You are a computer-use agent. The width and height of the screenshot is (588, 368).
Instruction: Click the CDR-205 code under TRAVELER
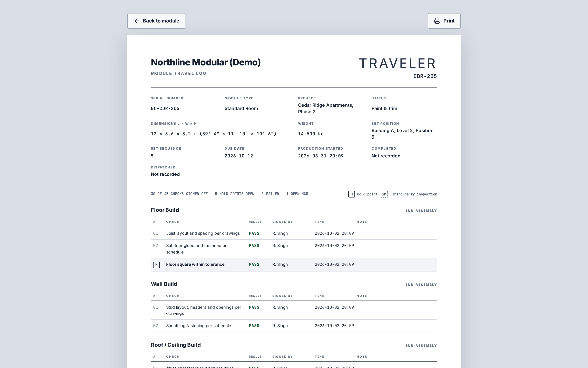click(425, 76)
